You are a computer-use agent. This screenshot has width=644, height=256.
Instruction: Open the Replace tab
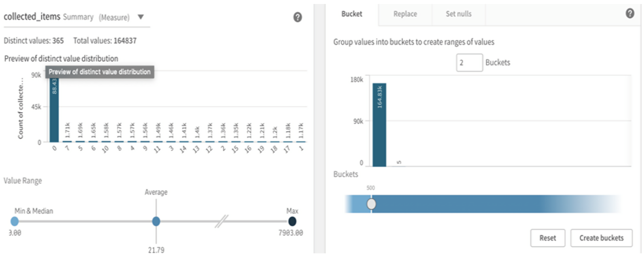click(x=405, y=14)
